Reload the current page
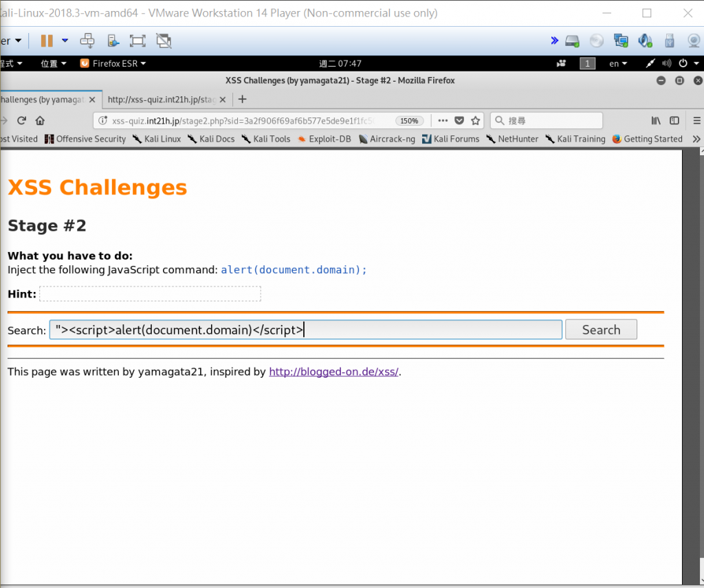The image size is (704, 588). coord(21,120)
